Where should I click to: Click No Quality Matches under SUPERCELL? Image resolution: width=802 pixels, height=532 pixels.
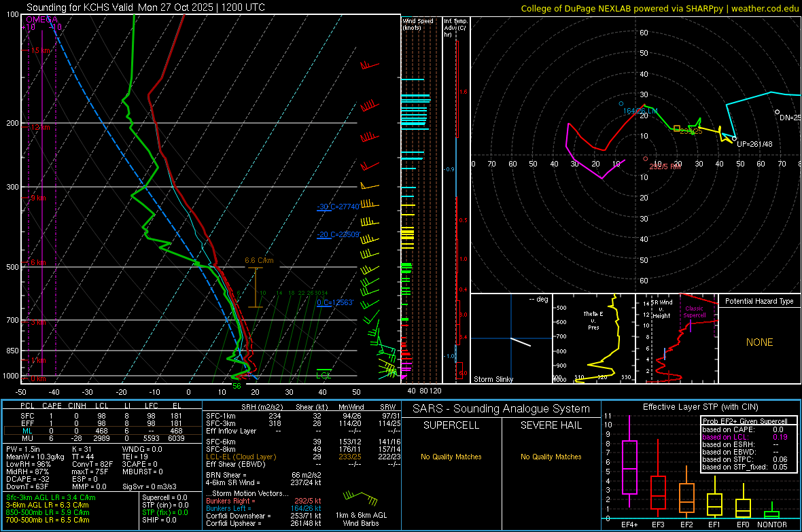(x=451, y=457)
